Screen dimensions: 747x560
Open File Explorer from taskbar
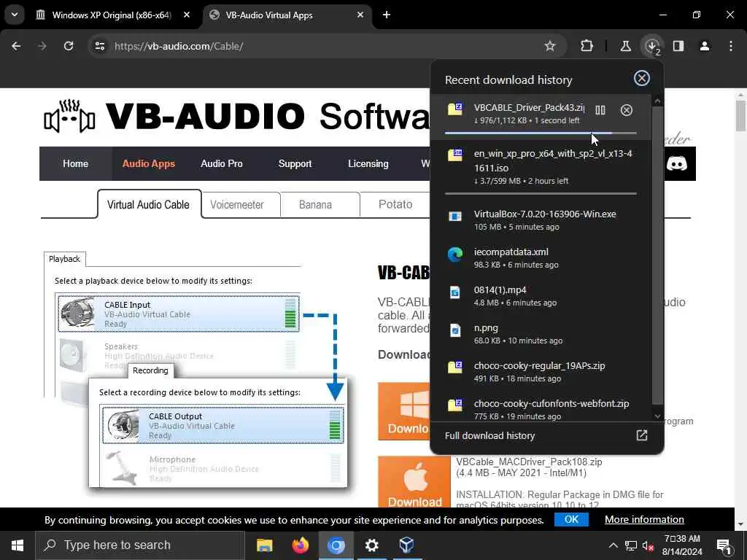pyautogui.click(x=264, y=545)
